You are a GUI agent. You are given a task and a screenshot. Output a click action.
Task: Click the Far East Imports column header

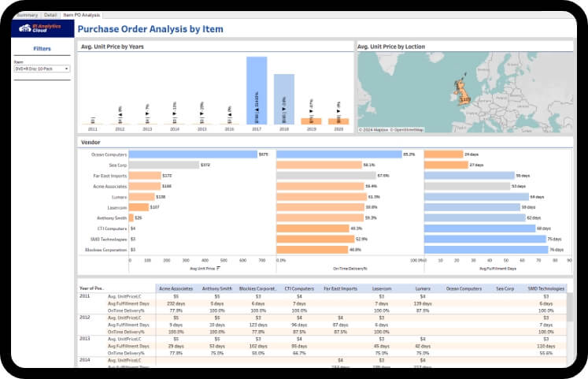point(341,288)
